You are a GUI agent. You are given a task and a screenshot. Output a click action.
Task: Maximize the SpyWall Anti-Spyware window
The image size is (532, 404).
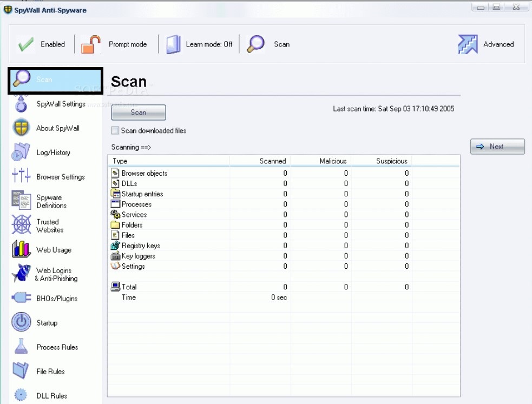[497, 7]
